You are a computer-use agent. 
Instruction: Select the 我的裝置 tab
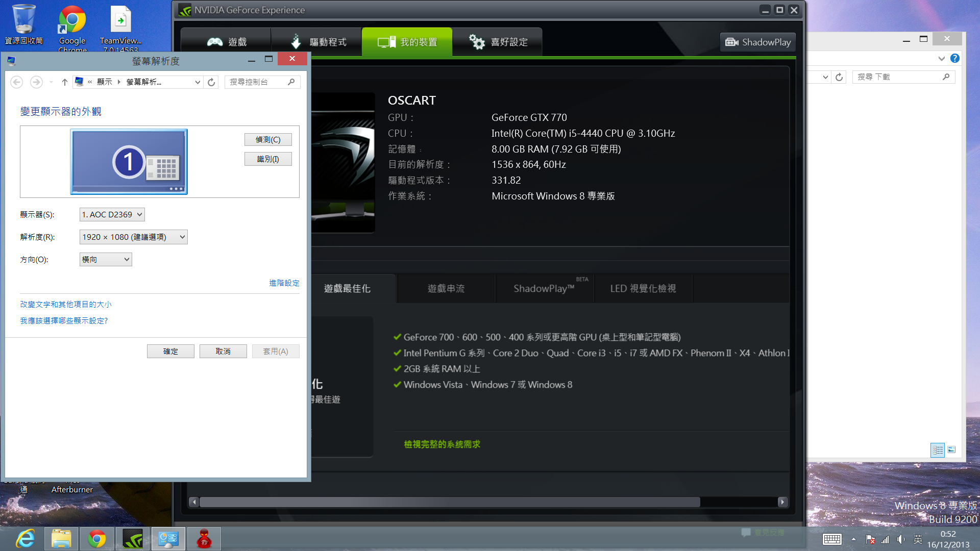tap(407, 42)
